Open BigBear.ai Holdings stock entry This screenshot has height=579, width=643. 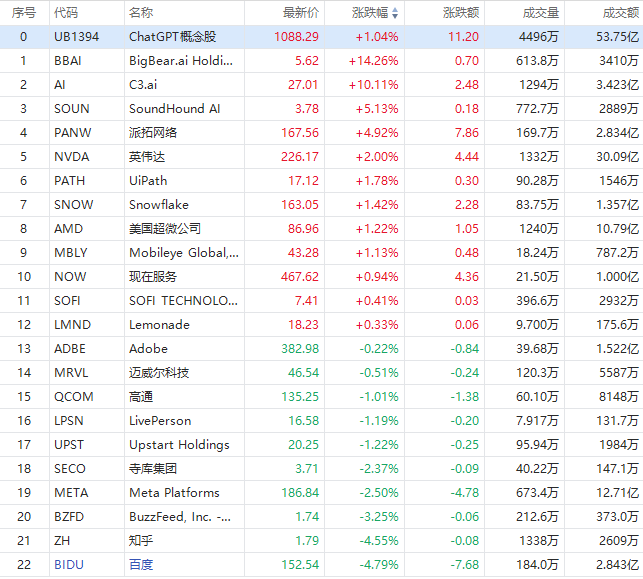click(x=183, y=60)
